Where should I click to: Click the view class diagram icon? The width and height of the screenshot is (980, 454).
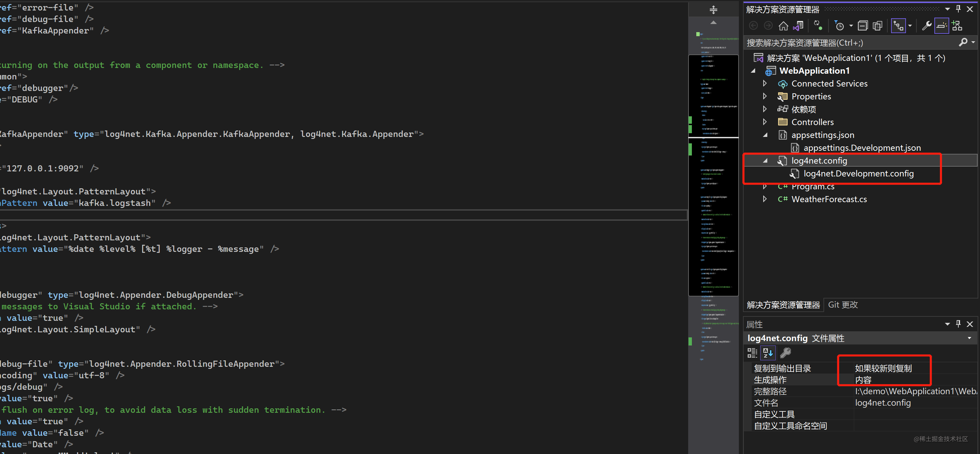click(x=957, y=26)
